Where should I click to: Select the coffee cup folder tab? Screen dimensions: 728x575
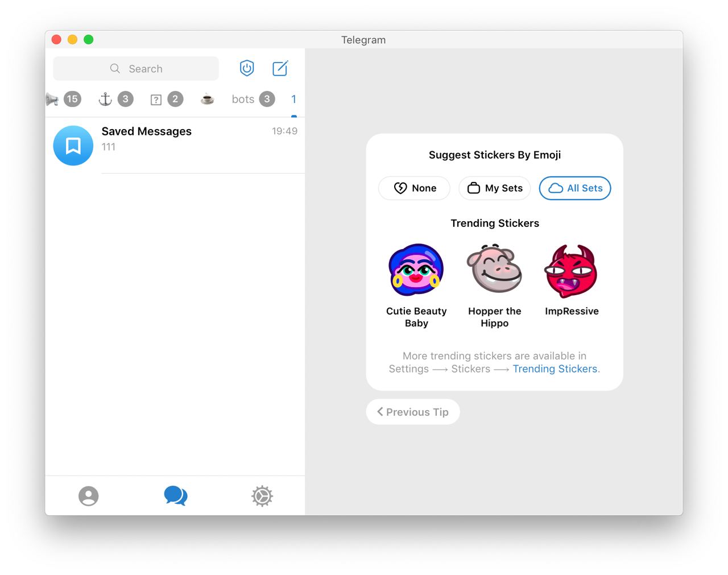click(x=208, y=99)
